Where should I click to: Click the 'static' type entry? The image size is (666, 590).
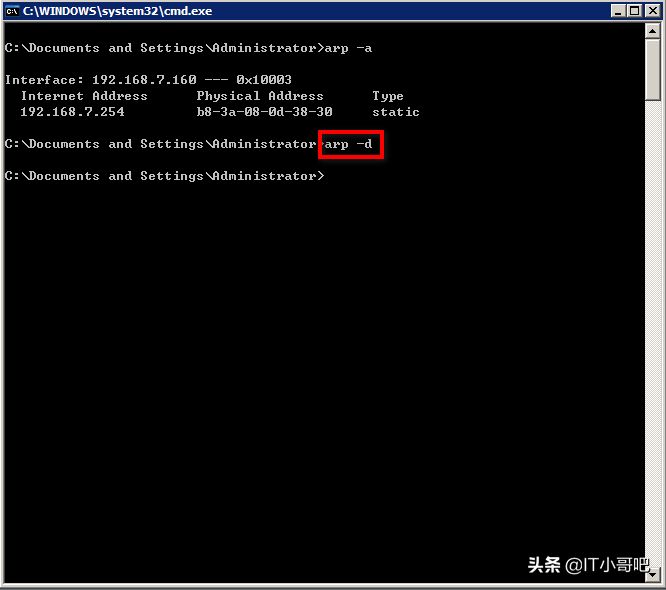[x=396, y=112]
